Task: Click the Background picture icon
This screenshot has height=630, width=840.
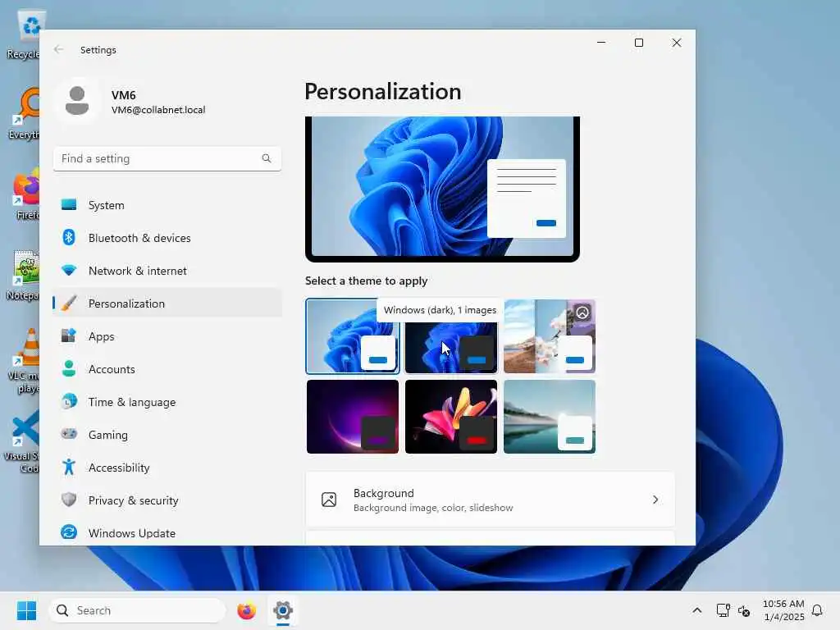Action: click(329, 500)
